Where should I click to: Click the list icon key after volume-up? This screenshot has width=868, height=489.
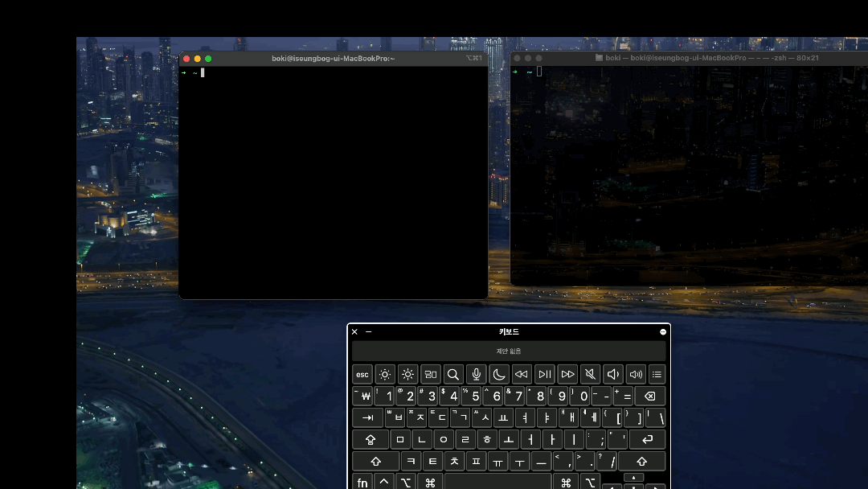tap(657, 374)
